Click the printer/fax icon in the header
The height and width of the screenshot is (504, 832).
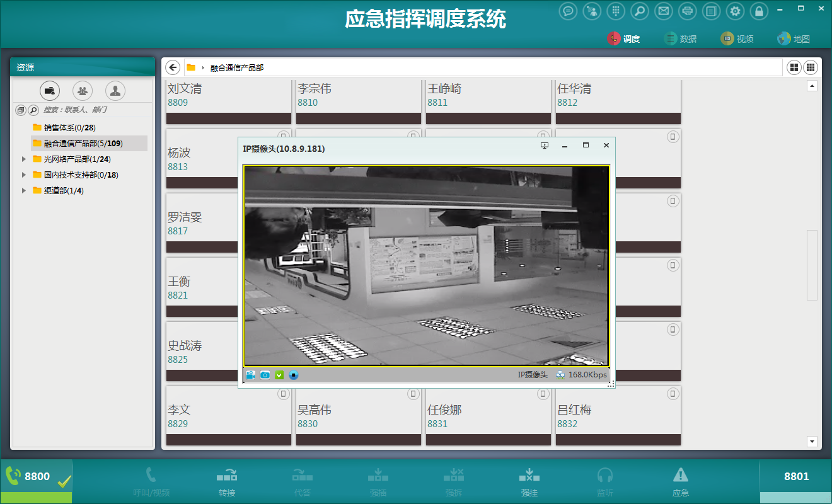point(688,11)
